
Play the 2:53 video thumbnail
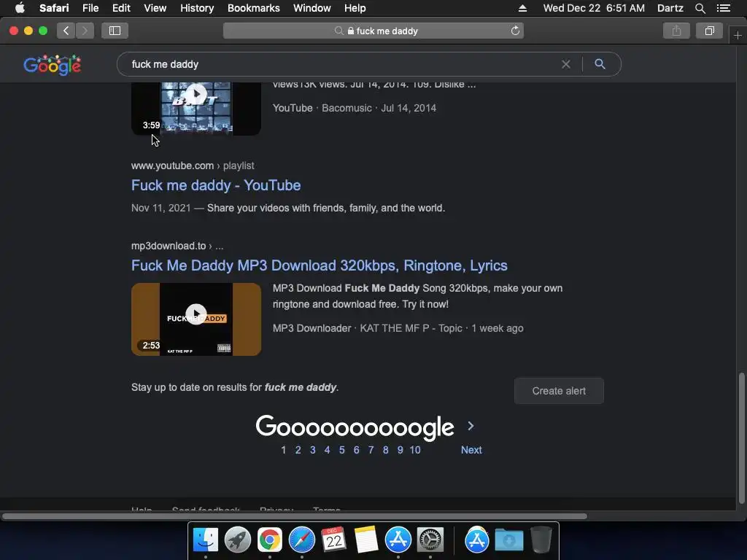tap(196, 319)
